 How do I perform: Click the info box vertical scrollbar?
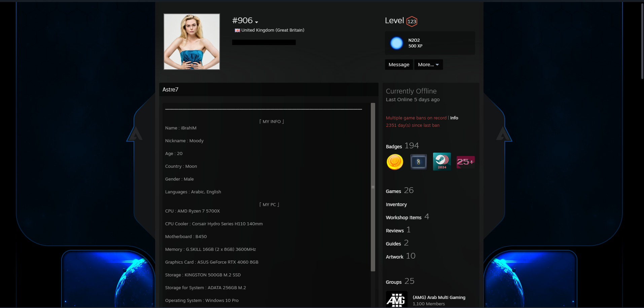coord(373,187)
